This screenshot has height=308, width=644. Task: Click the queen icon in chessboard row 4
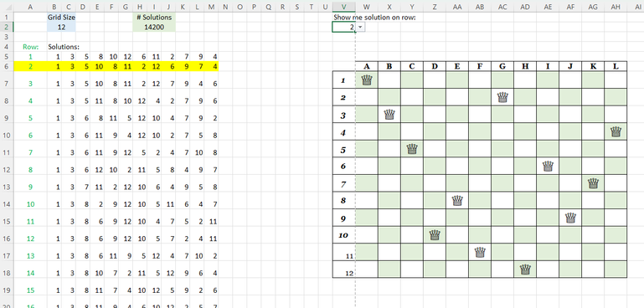616,132
